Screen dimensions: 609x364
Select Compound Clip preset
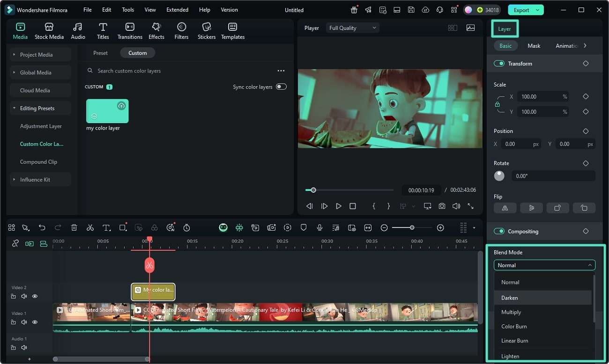(x=38, y=162)
